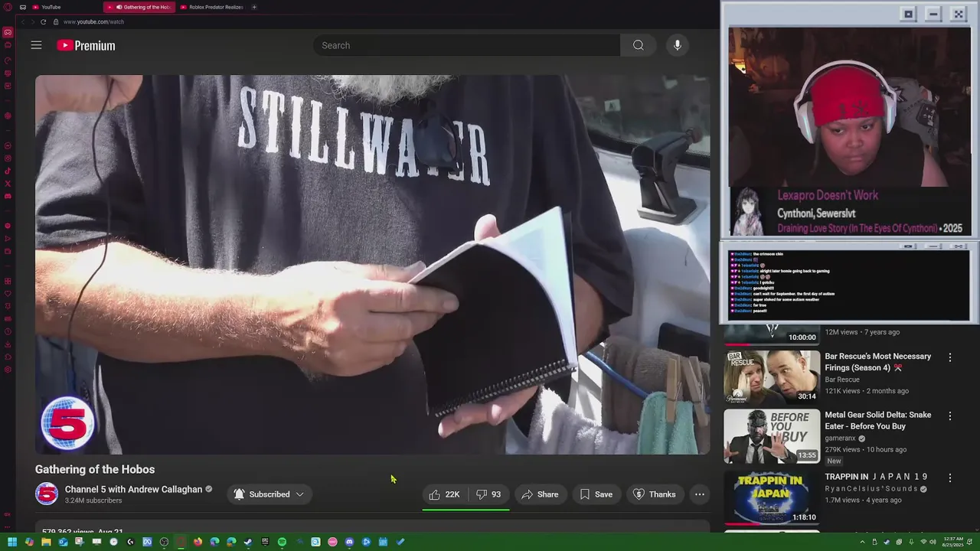The image size is (980, 551).
Task: Open the notification center icon
Action: [969, 542]
